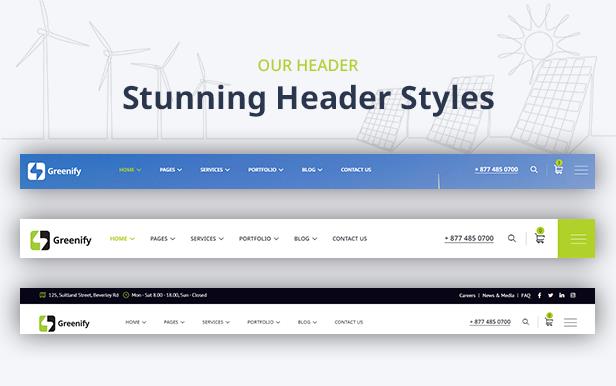This screenshot has width=616, height=386.
Task: Click the LinkedIn icon in dark top bar
Action: point(562,295)
